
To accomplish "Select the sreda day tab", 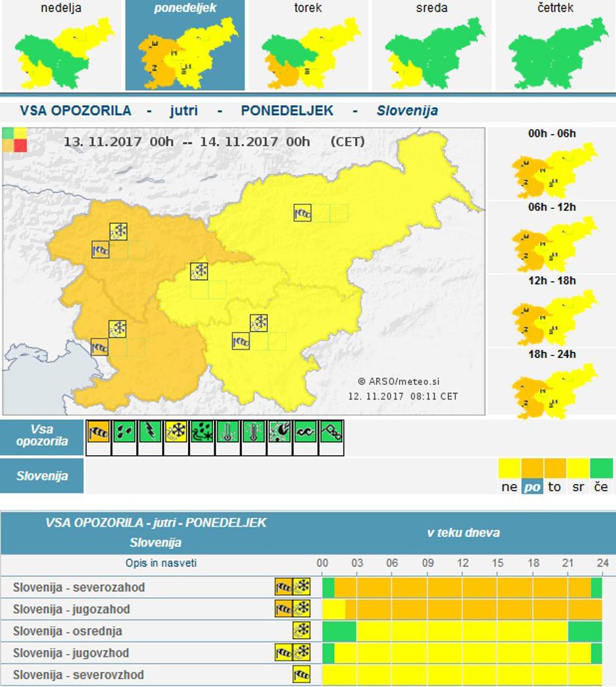I will coord(432,46).
